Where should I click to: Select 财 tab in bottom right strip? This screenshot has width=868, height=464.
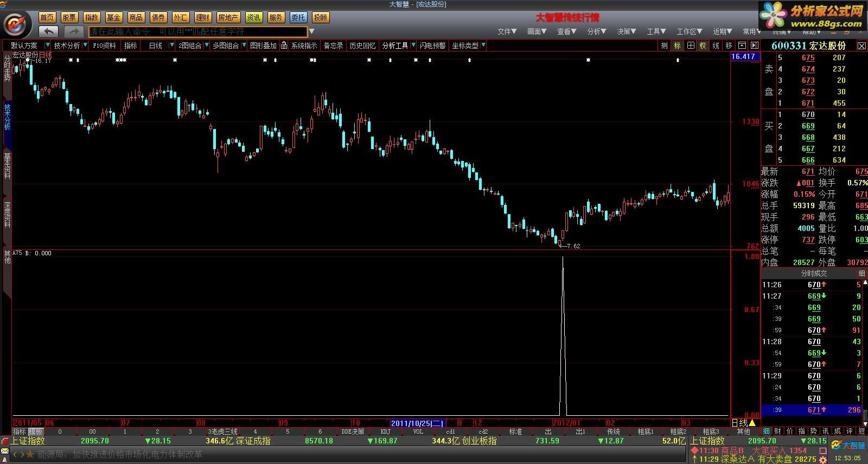(778, 431)
